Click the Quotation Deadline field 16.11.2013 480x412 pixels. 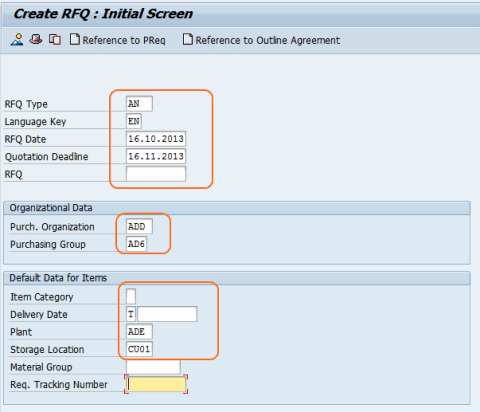[156, 156]
